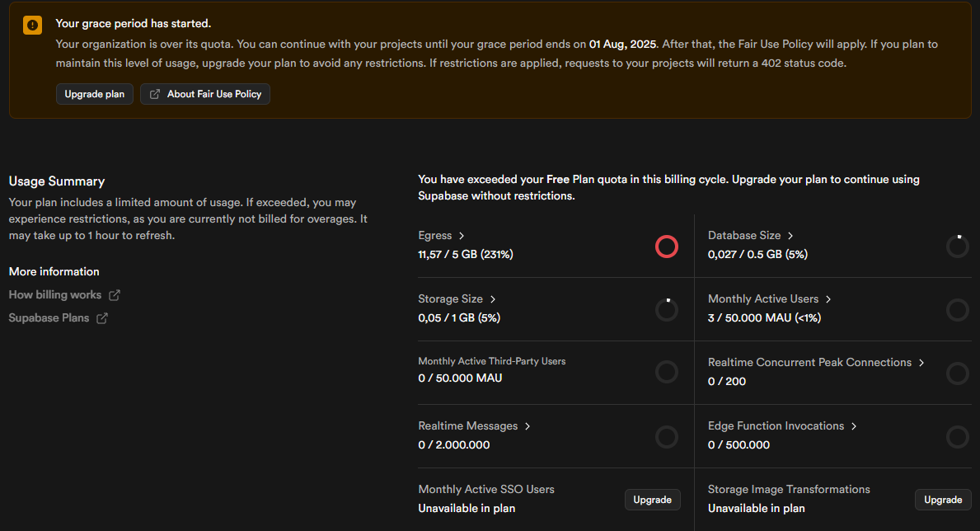Click the Database Size usage ring
Image resolution: width=980 pixels, height=531 pixels.
(957, 246)
